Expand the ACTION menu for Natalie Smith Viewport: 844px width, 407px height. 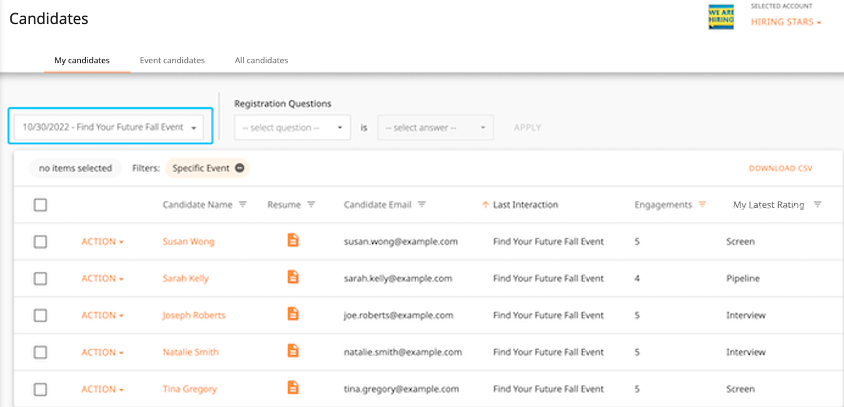(102, 352)
